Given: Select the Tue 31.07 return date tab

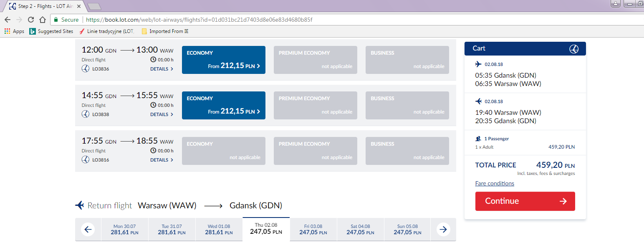Looking at the screenshot, I should pyautogui.click(x=172, y=229).
